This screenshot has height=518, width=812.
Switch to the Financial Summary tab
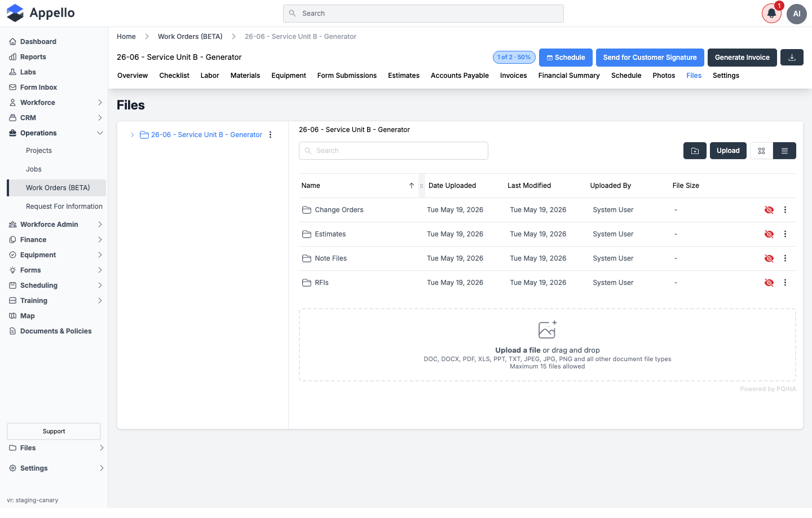point(569,76)
